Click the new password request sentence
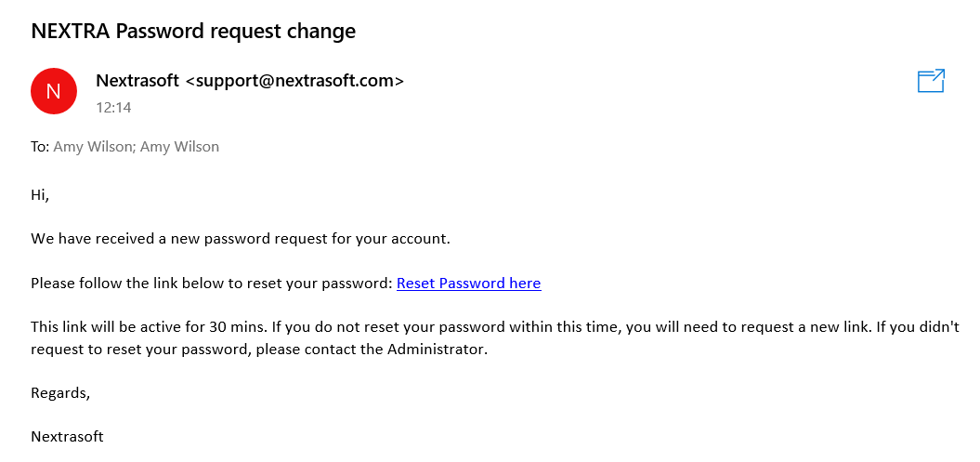The image size is (980, 462). [241, 239]
